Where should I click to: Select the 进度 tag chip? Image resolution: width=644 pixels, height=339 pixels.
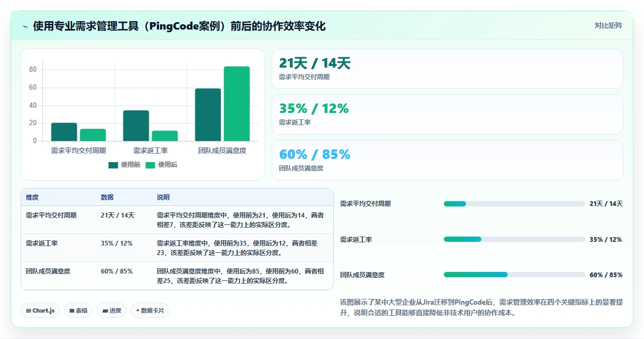pyautogui.click(x=112, y=310)
